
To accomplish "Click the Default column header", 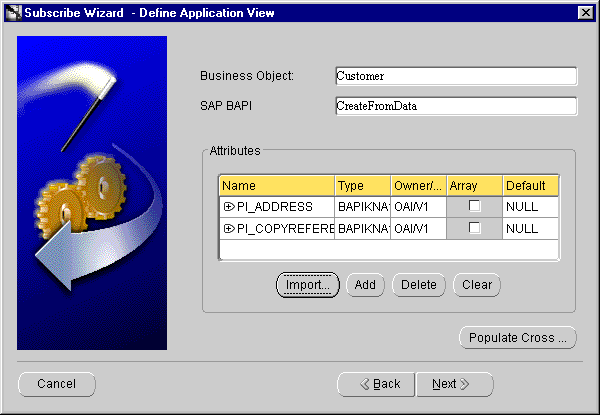I will click(530, 186).
